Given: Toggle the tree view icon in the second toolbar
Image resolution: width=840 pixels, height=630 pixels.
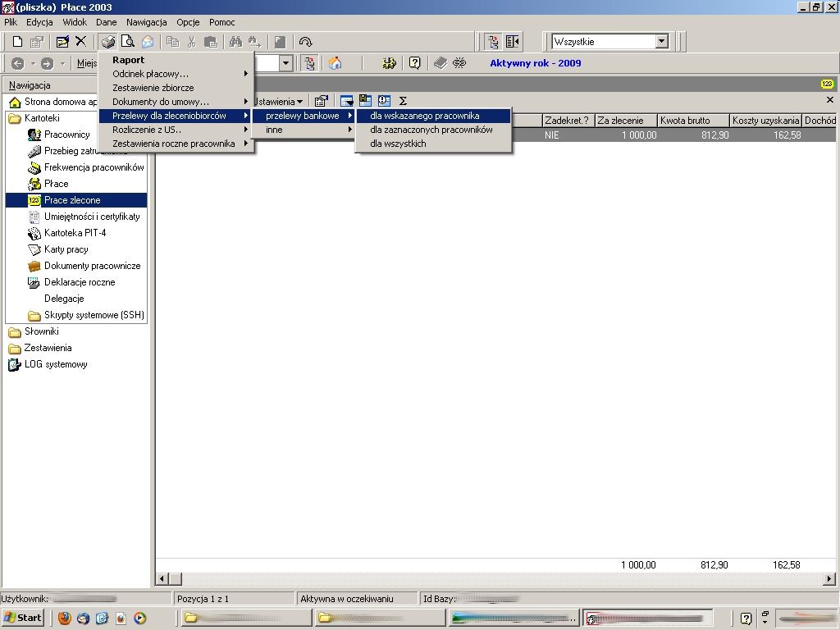Looking at the screenshot, I should 309,63.
